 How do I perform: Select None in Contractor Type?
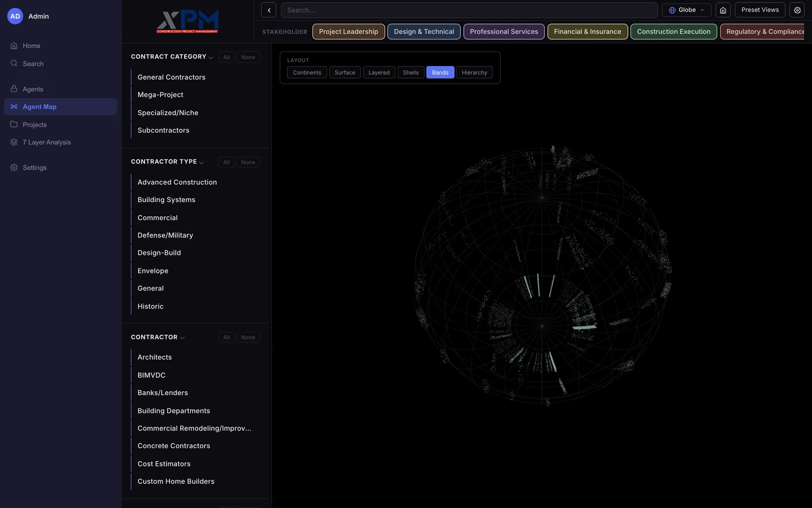coord(248,163)
